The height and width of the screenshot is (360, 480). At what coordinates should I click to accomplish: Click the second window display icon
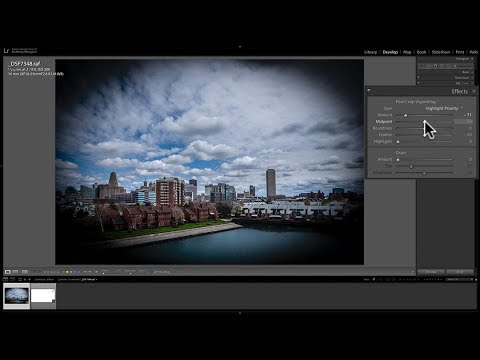(12, 279)
